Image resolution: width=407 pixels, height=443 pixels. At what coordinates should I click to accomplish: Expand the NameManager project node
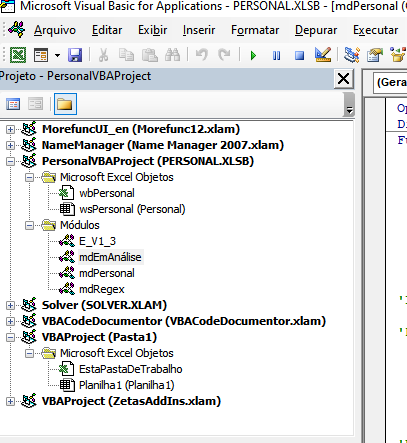tap(10, 145)
